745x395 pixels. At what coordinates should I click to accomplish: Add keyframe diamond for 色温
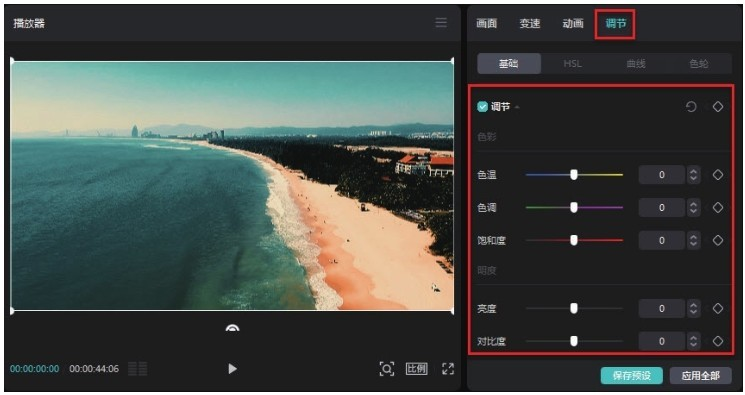click(717, 174)
